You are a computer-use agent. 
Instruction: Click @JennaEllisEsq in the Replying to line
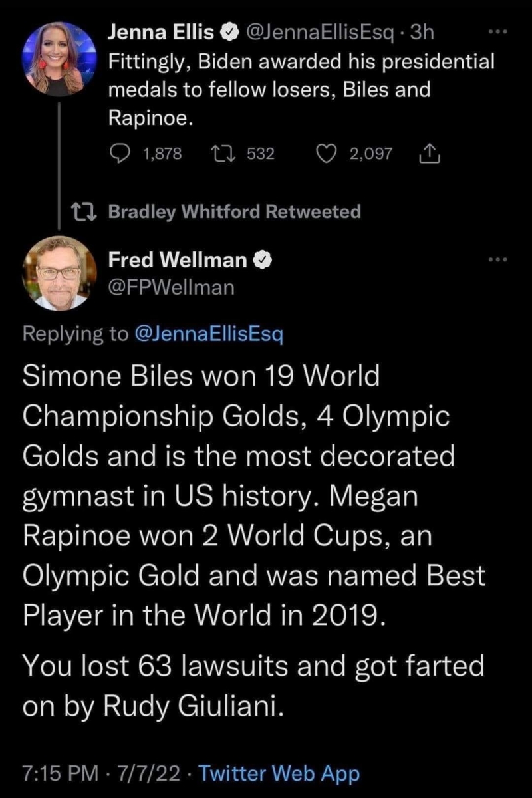click(x=209, y=334)
